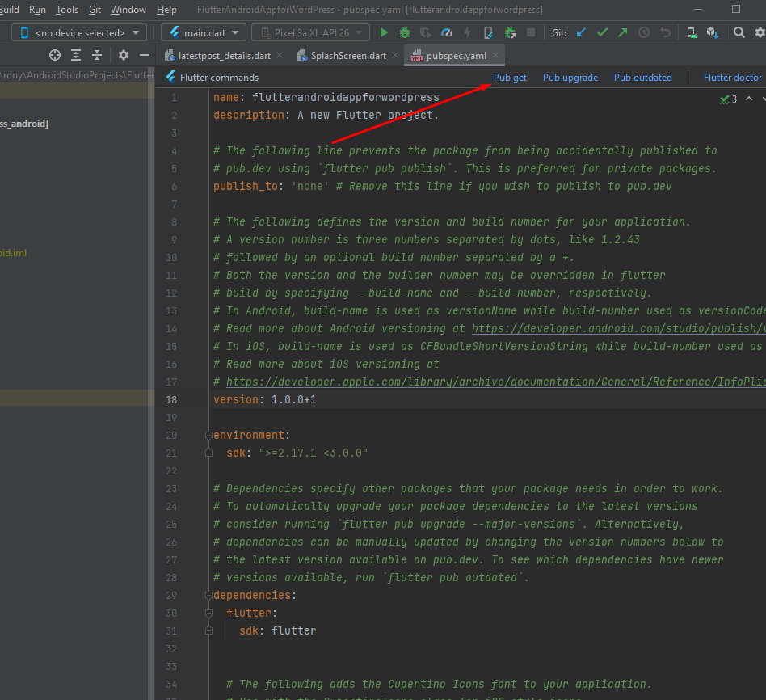Click the Flutter Hot Reload lightning icon

coord(468,33)
